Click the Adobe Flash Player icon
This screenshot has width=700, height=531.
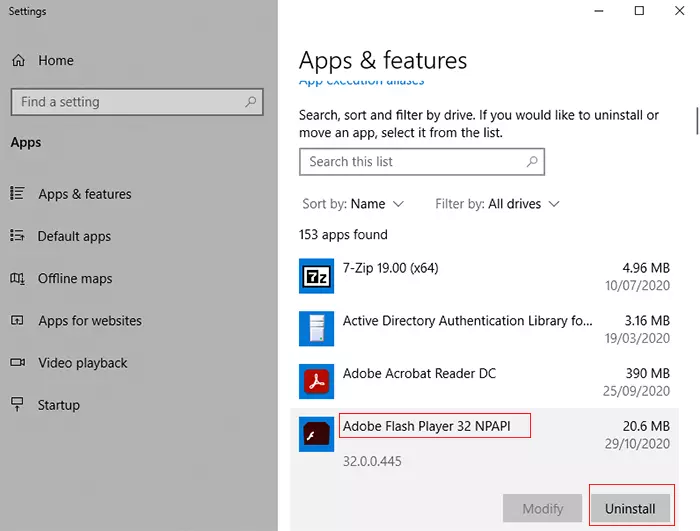click(x=317, y=434)
